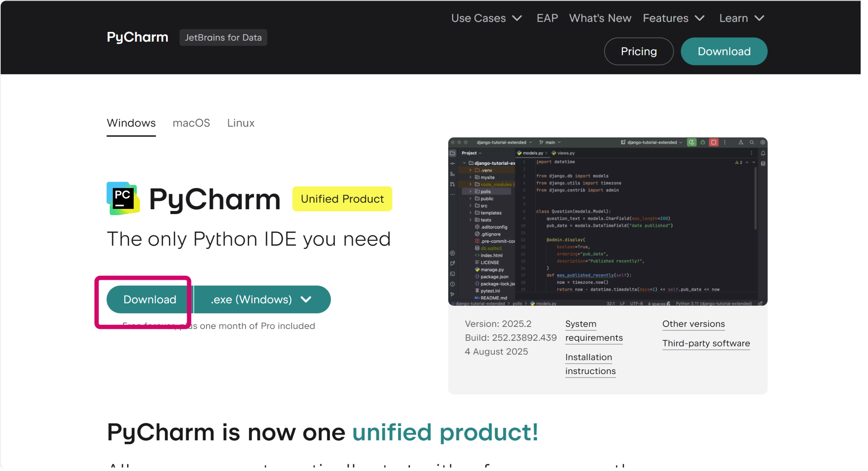The width and height of the screenshot is (868, 471).
Task: Click the settings gear icon in IDE preview
Action: 763,142
